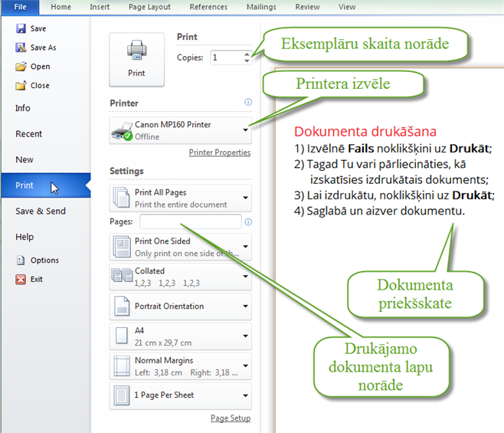Click the Open folder icon
This screenshot has height=433, width=504.
tap(21, 67)
